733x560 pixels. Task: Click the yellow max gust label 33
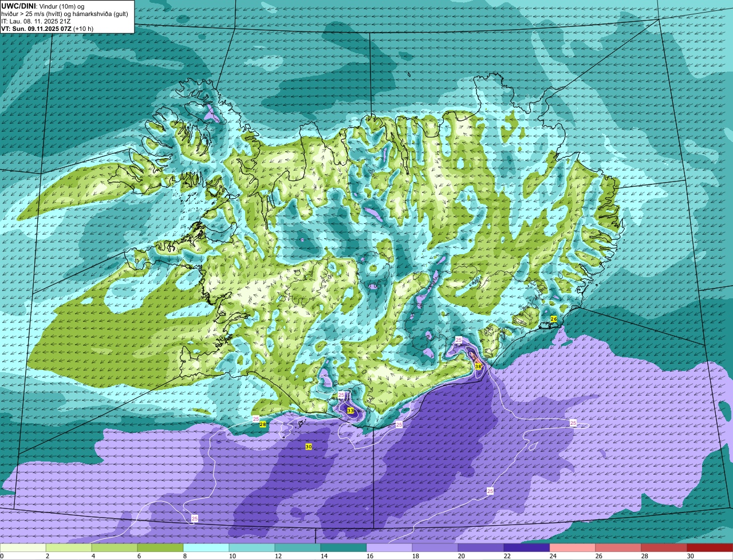350,411
